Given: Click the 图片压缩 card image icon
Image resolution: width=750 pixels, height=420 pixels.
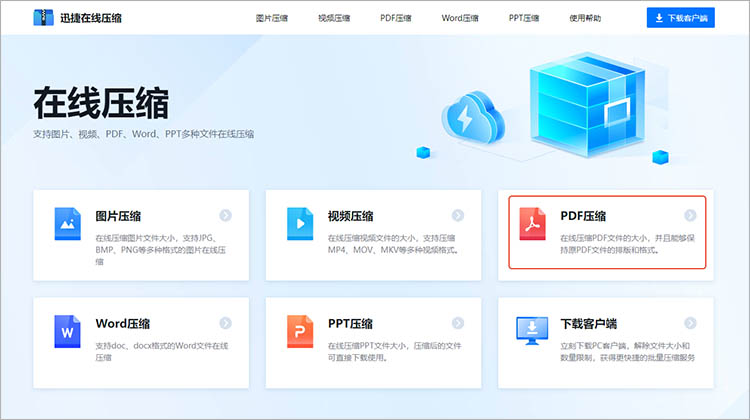Looking at the screenshot, I should 68,224.
